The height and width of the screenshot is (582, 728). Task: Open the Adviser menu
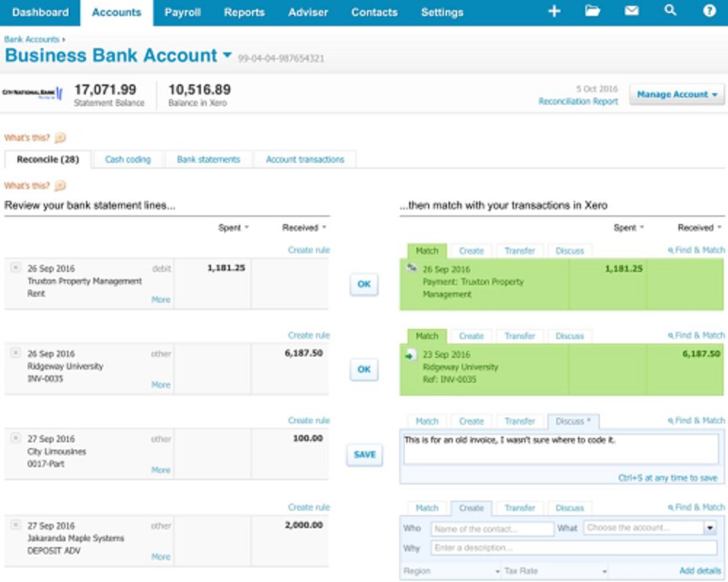308,12
